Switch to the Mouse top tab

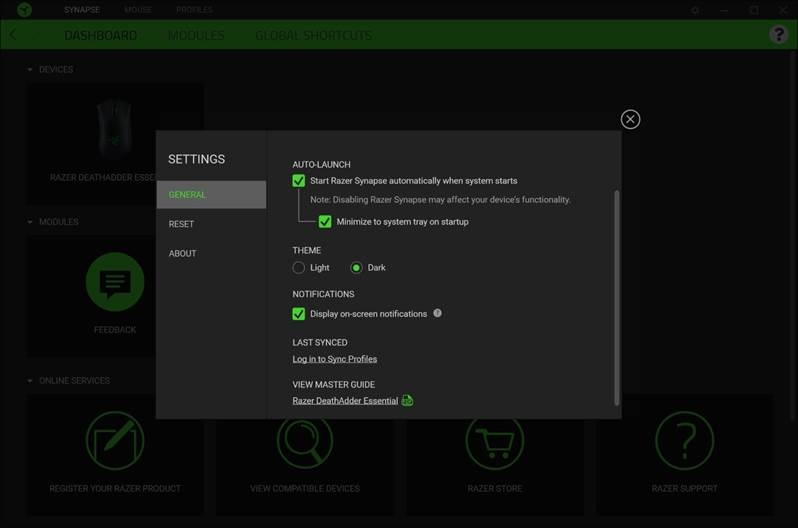coord(138,10)
